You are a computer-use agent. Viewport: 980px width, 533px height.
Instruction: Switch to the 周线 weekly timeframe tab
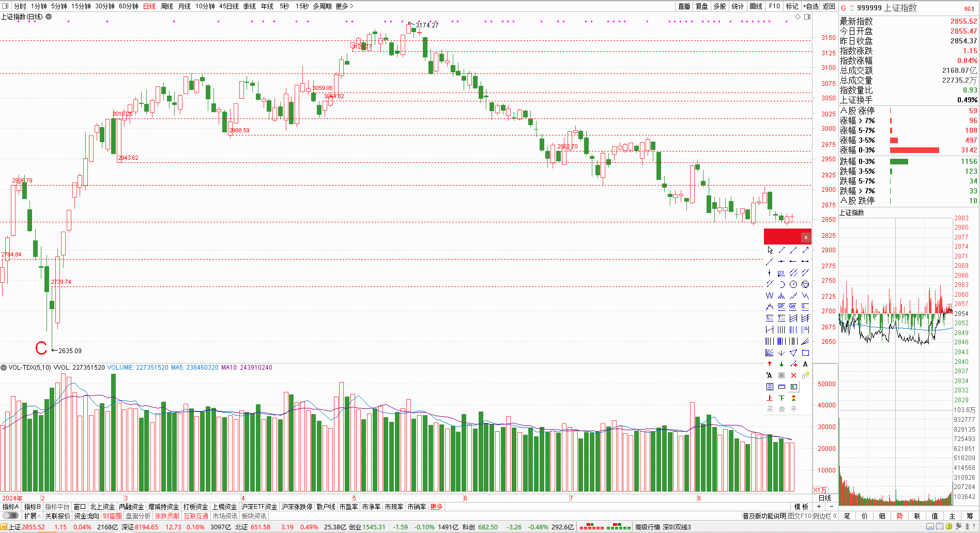click(167, 6)
